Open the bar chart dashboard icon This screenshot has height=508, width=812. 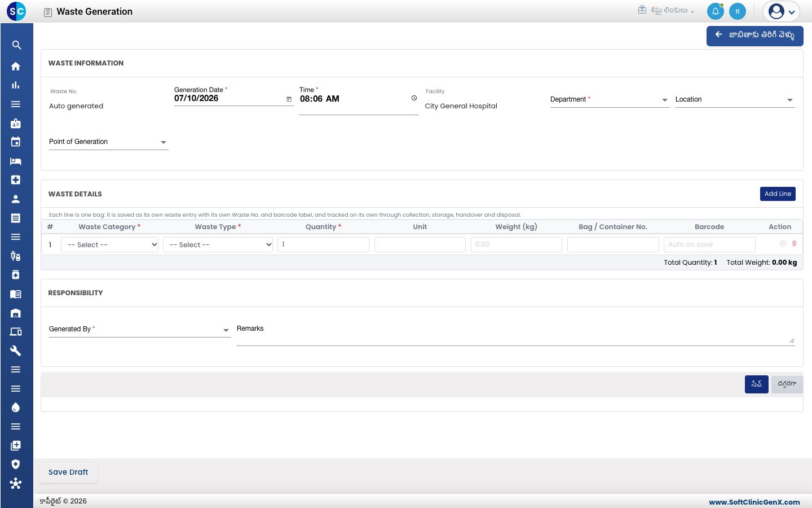click(16, 85)
